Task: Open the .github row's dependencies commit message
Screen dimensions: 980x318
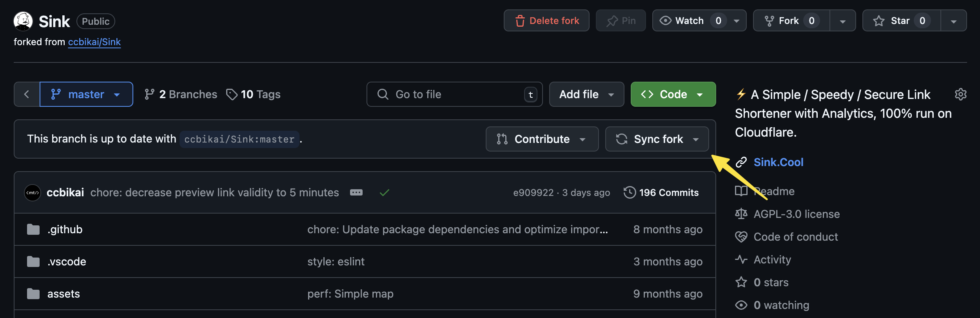Action: [x=457, y=229]
